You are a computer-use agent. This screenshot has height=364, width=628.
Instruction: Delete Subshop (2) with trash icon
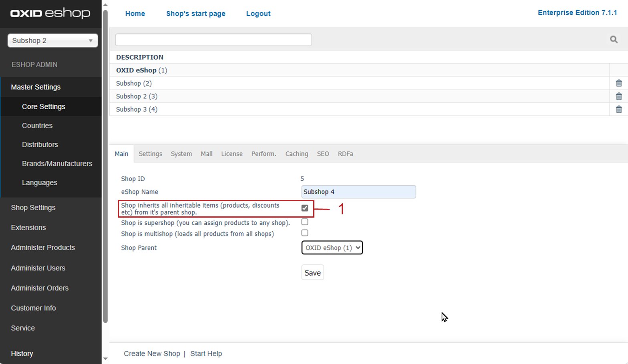coord(619,83)
